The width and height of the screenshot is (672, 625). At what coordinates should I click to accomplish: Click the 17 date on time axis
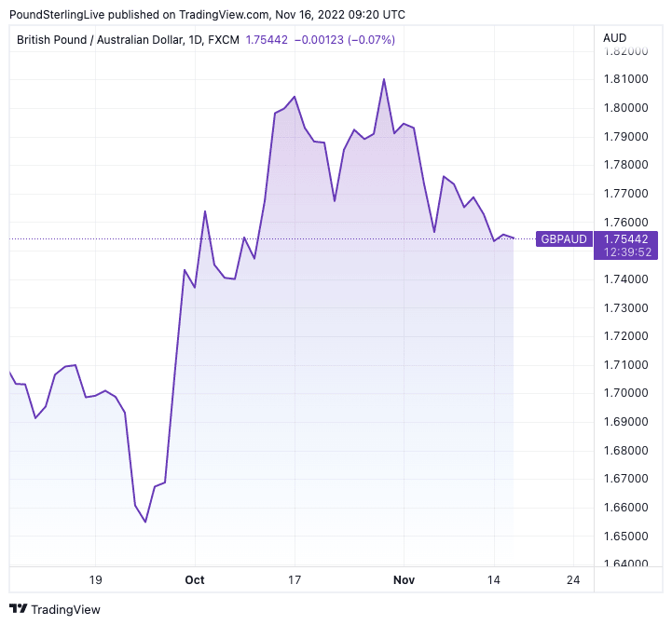coord(295,579)
